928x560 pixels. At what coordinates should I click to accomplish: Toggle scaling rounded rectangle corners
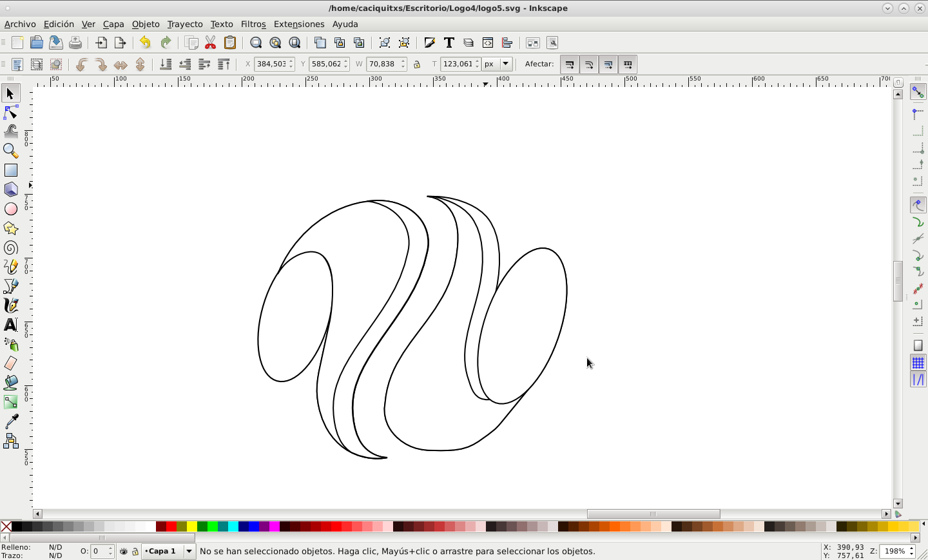[589, 64]
